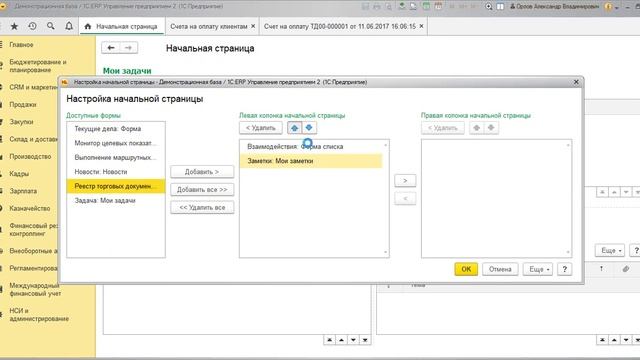Open the History clock icon

(32, 26)
